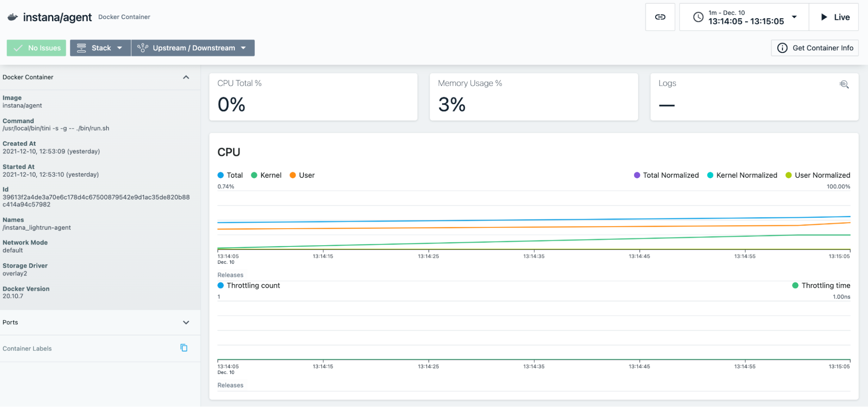Hide the Kernel series in CPU chart
Image resolution: width=868 pixels, height=407 pixels.
click(x=266, y=175)
